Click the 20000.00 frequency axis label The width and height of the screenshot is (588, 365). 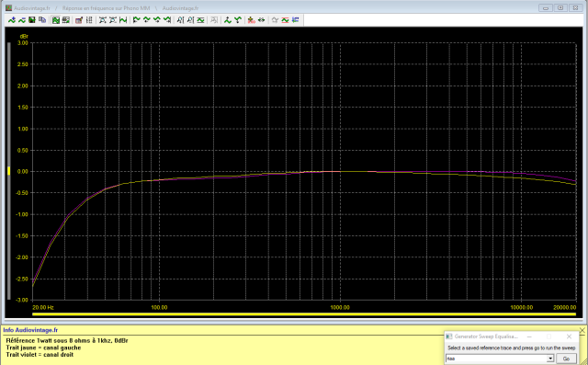(x=565, y=307)
